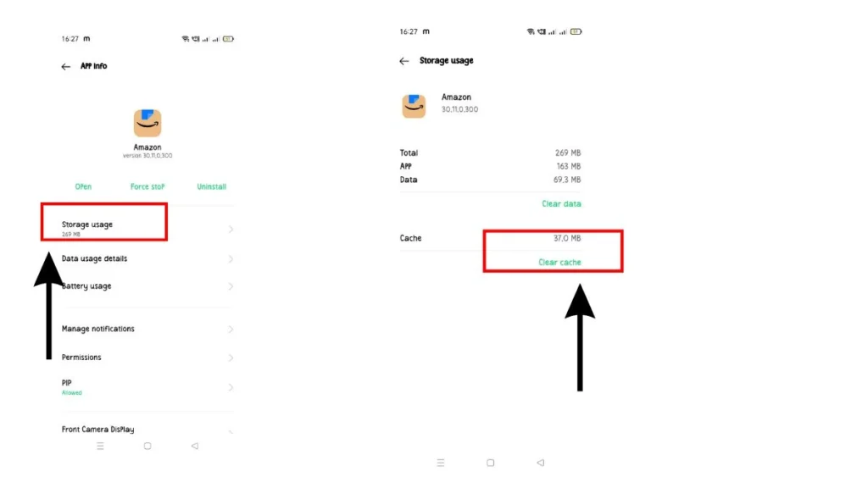Clear cache for Amazon
This screenshot has width=868, height=488.
(x=559, y=263)
